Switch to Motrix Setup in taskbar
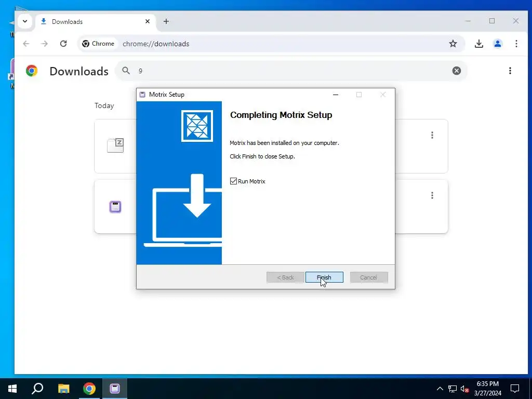 tap(115, 389)
